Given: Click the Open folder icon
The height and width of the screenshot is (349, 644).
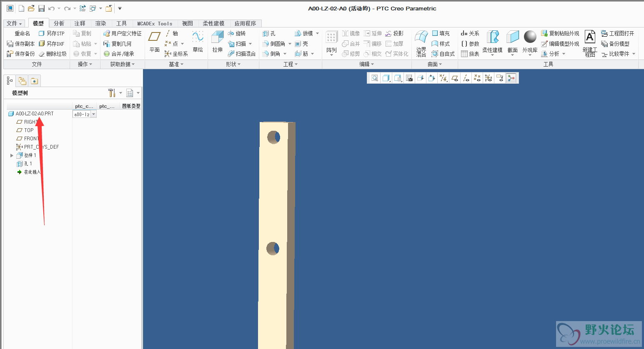Looking at the screenshot, I should (x=31, y=8).
